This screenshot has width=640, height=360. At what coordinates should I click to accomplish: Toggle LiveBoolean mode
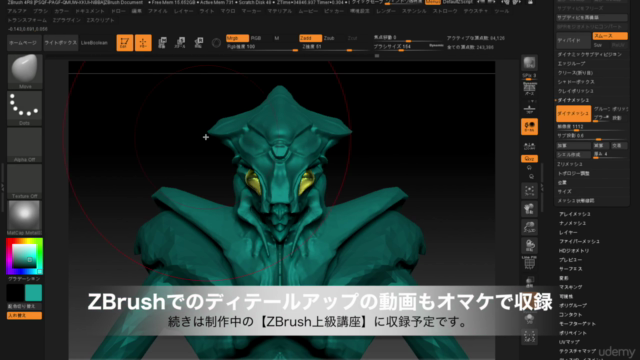[x=94, y=42]
